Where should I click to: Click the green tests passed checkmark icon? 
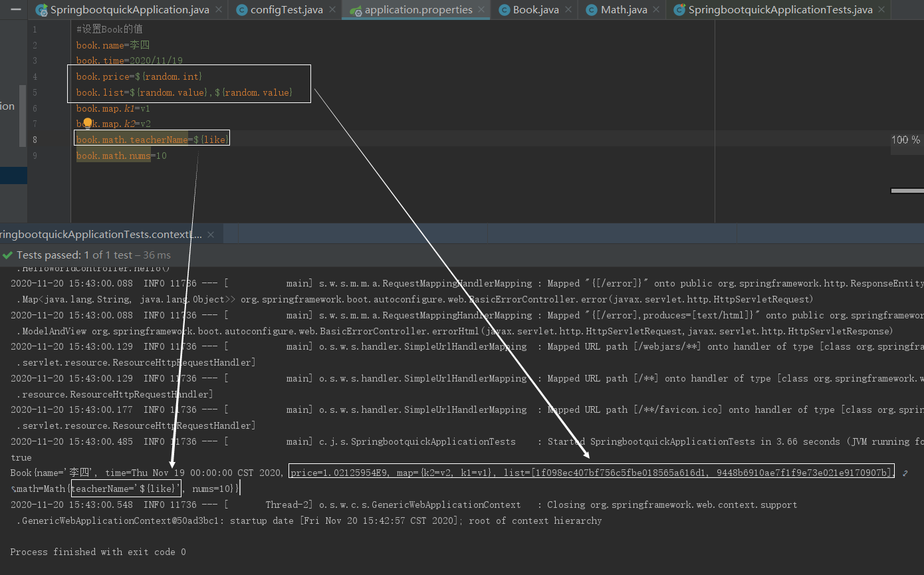[x=7, y=255]
